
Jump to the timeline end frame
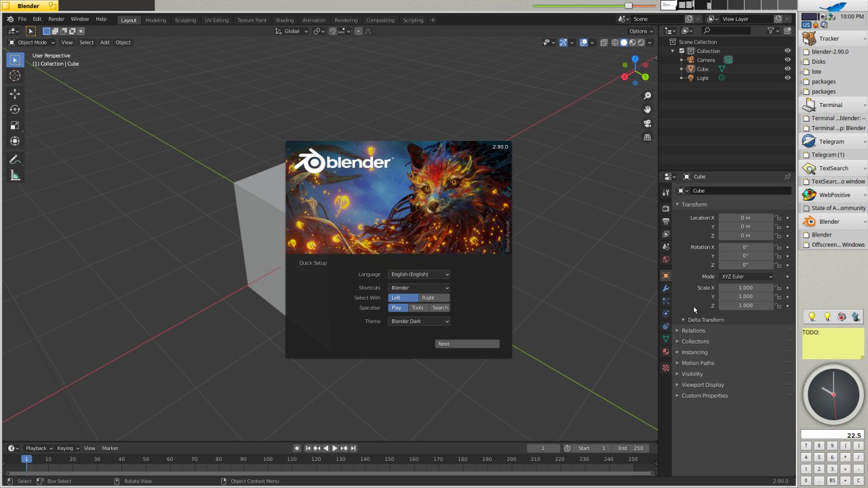coord(353,448)
